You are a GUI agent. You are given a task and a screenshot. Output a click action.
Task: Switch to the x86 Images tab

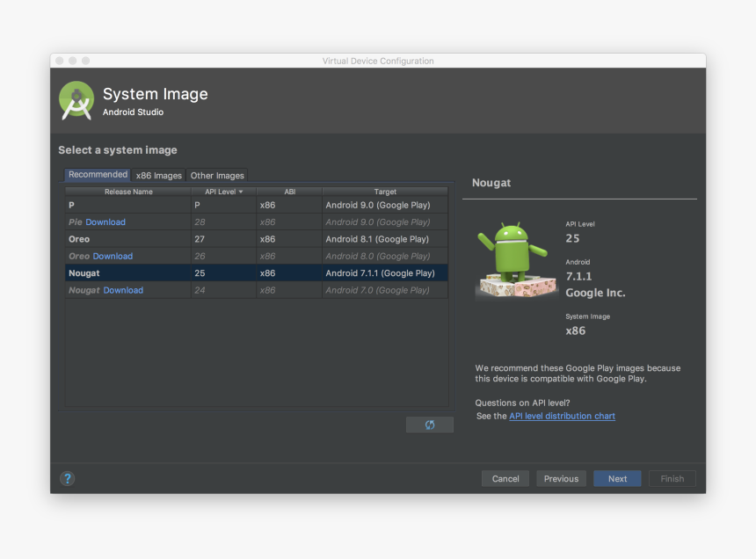158,176
